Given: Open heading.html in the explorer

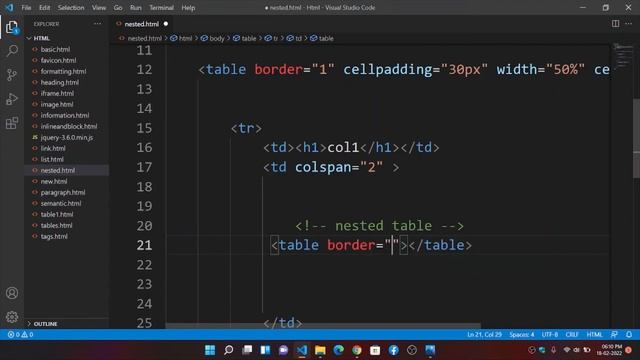Looking at the screenshot, I should point(67,82).
